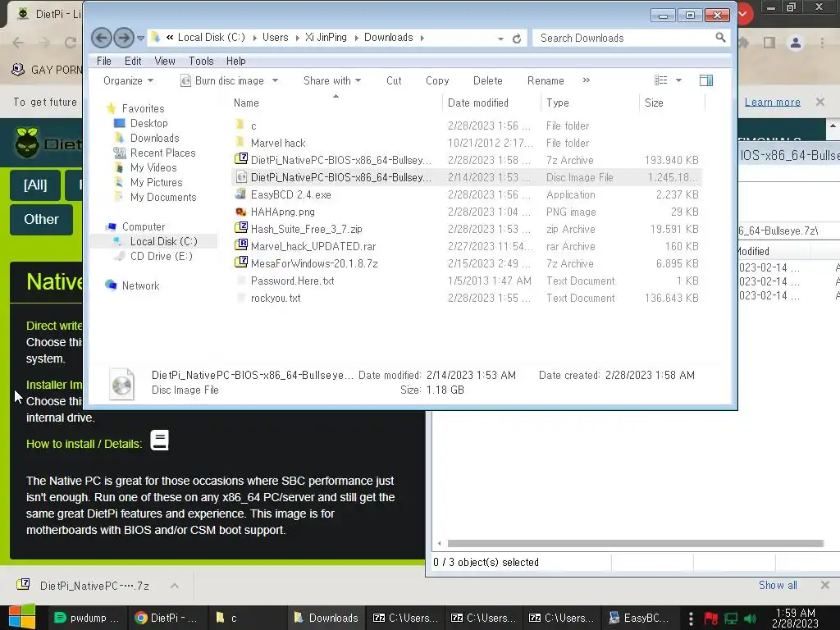Click the volume speaker tray icon

(750, 619)
